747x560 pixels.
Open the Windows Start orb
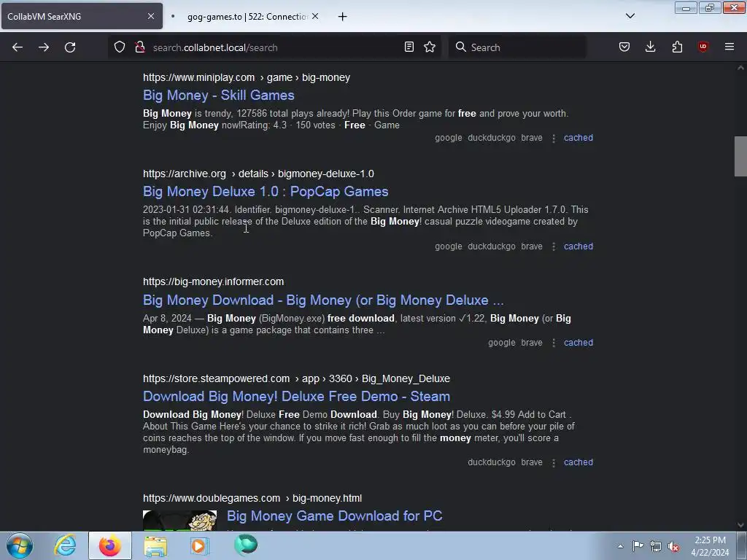(20, 545)
